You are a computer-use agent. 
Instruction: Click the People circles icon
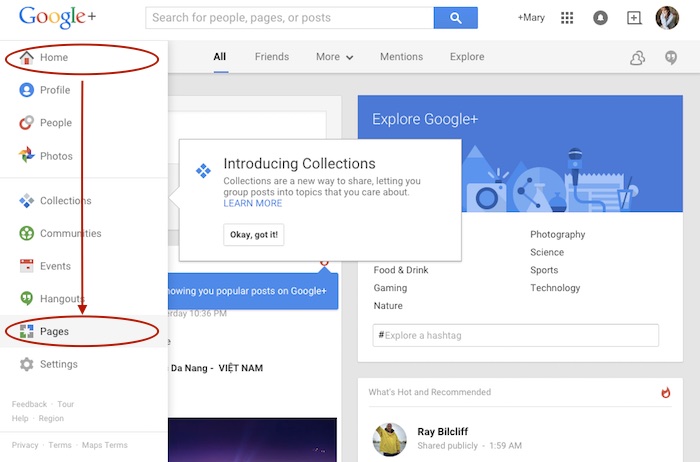click(26, 122)
